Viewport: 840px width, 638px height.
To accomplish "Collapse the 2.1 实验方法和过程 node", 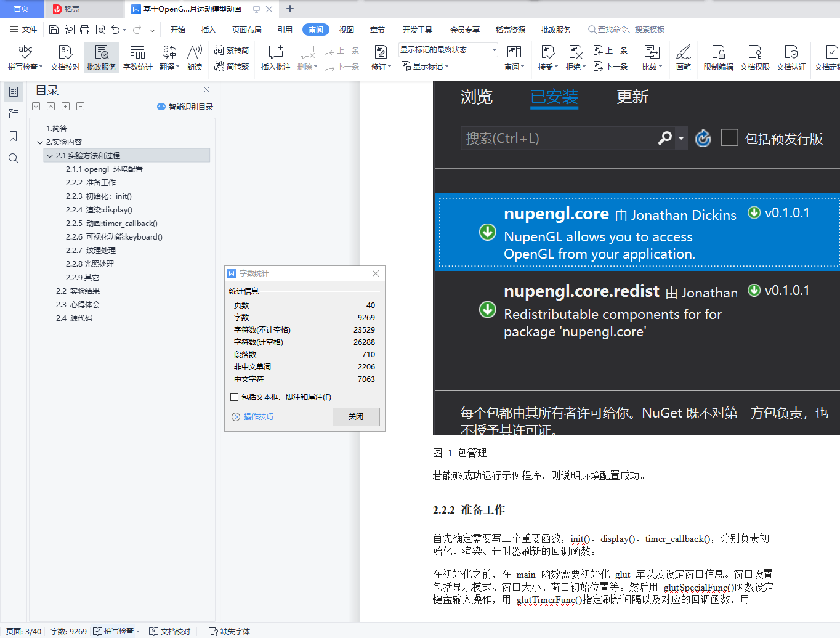I will click(x=50, y=156).
